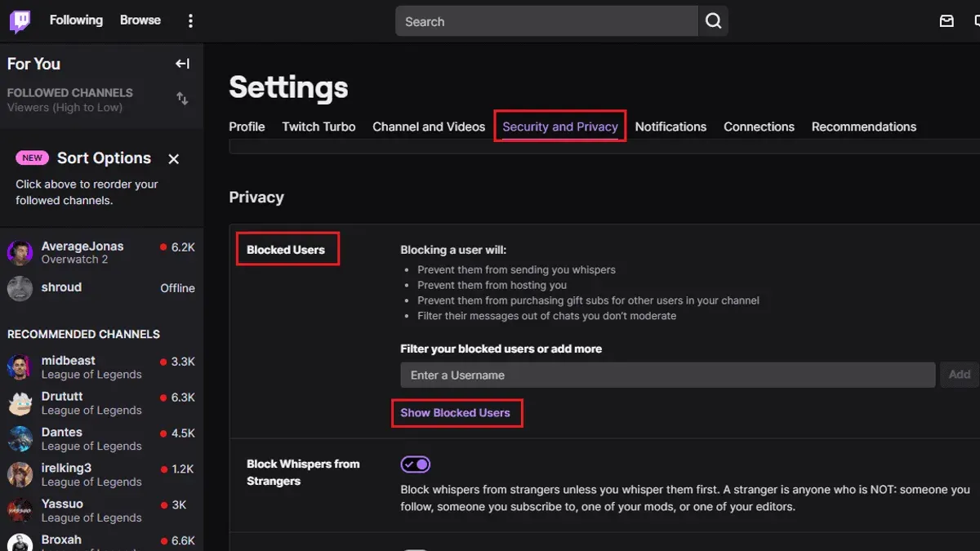Click Yassuo 3K viewer count
Viewport: 980px width, 551px height.
coord(177,504)
